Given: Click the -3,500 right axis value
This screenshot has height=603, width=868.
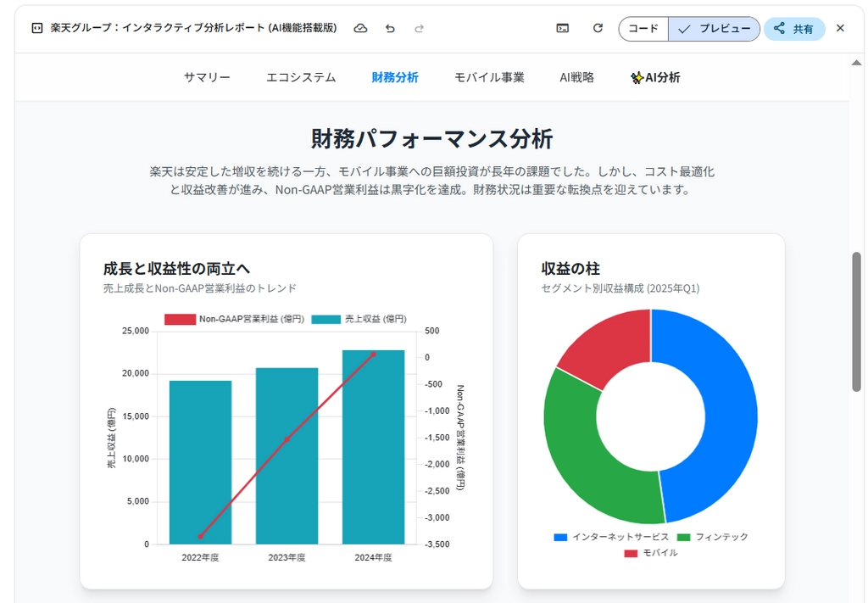Looking at the screenshot, I should [x=437, y=544].
